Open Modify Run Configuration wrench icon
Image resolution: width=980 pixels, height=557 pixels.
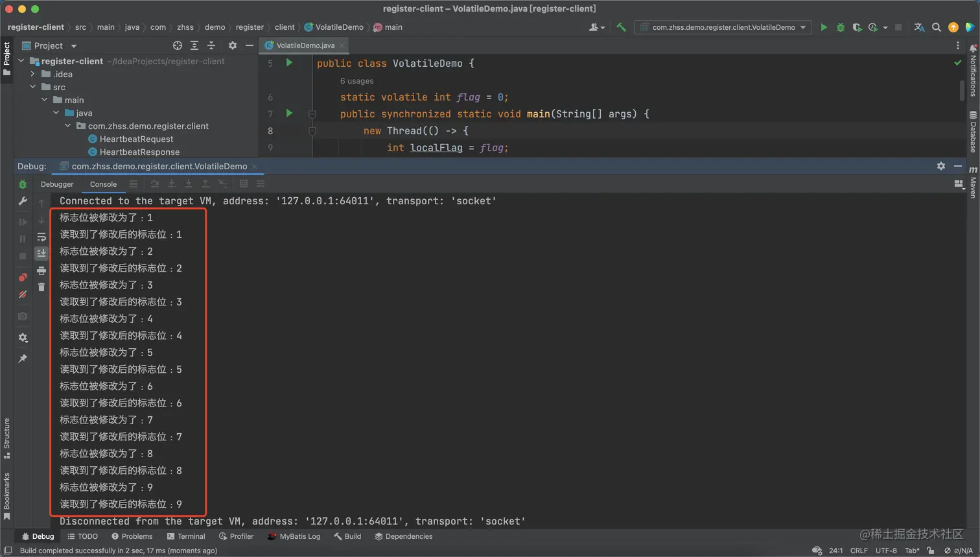[23, 201]
